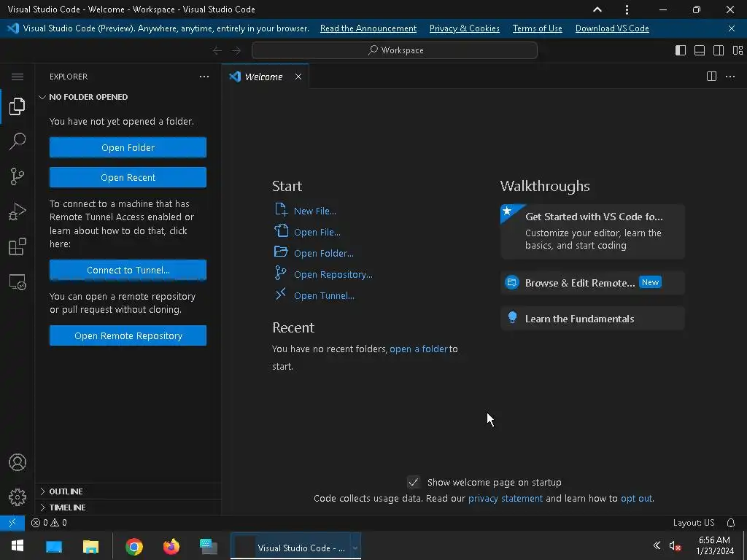Open the Windows Start button
The height and width of the screenshot is (560, 747).
click(18, 546)
